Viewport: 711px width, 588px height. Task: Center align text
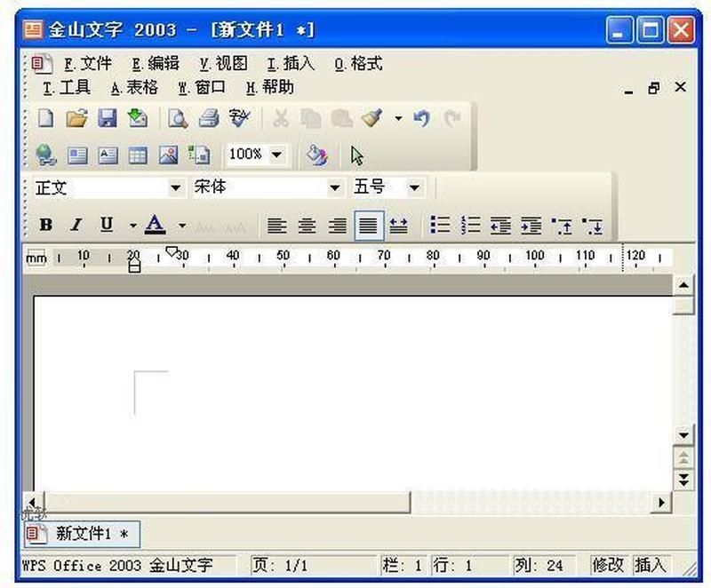[307, 225]
